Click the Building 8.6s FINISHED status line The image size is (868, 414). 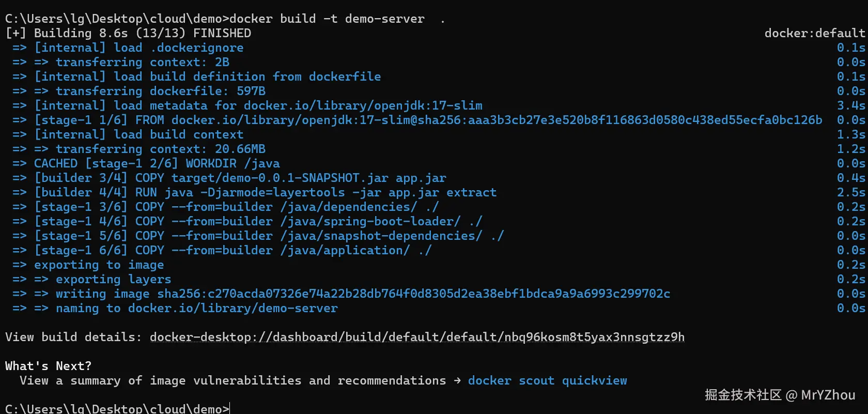[x=128, y=34]
